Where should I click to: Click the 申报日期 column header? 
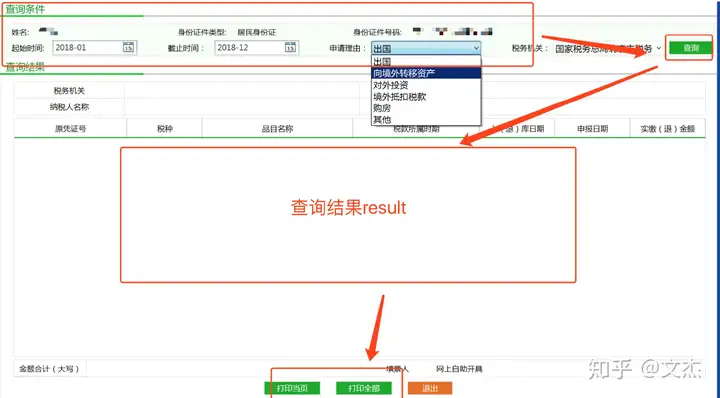592,129
